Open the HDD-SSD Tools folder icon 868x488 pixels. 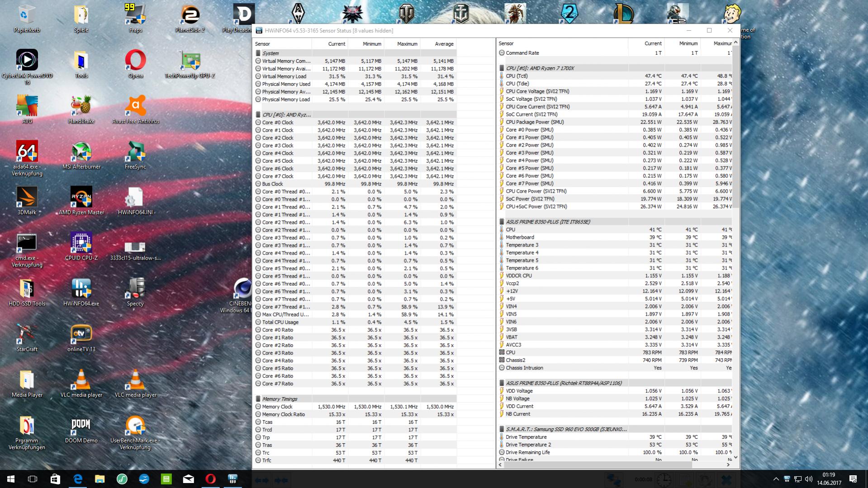click(x=27, y=293)
